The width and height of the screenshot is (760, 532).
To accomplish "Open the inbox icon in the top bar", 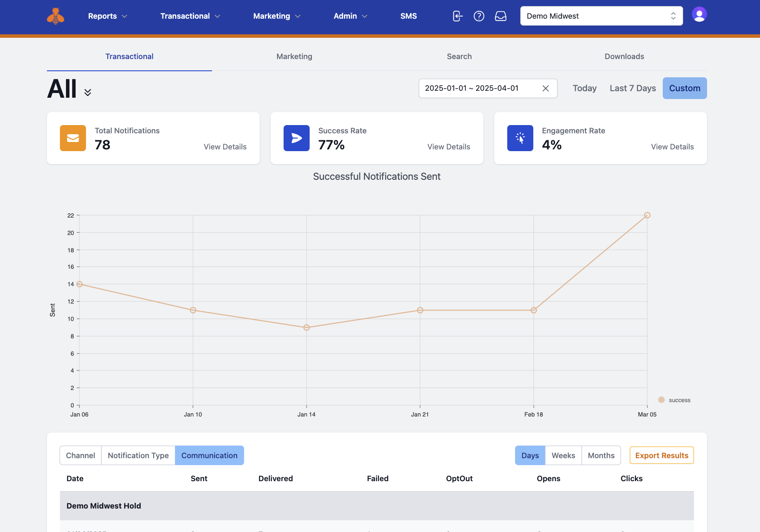I will coord(501,16).
